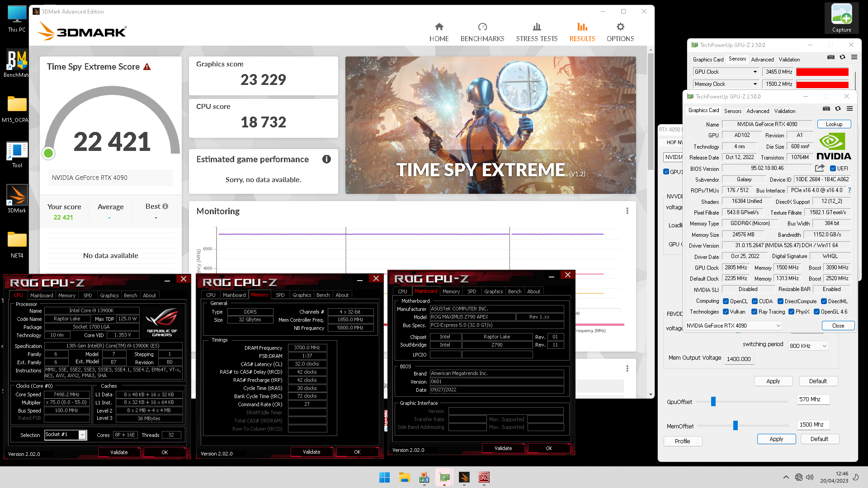Open front GPU-Z hamburger menu

click(849, 108)
